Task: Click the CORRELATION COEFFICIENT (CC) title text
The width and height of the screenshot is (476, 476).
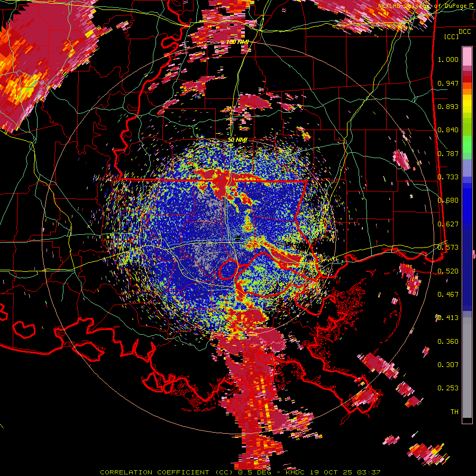Action: [167, 472]
